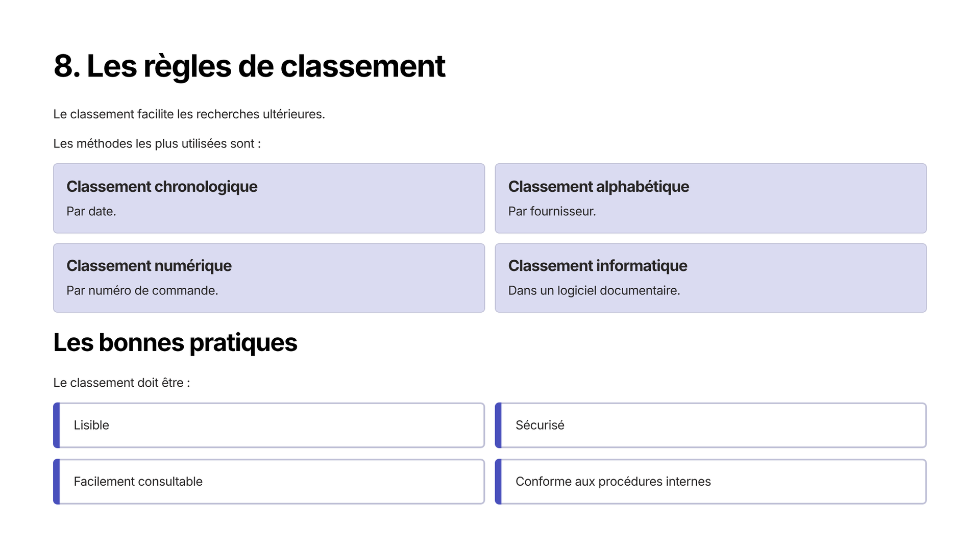Screen dimensions: 980x551
Task: Click the title '8. Les règles de classement'
Action: click(x=249, y=66)
